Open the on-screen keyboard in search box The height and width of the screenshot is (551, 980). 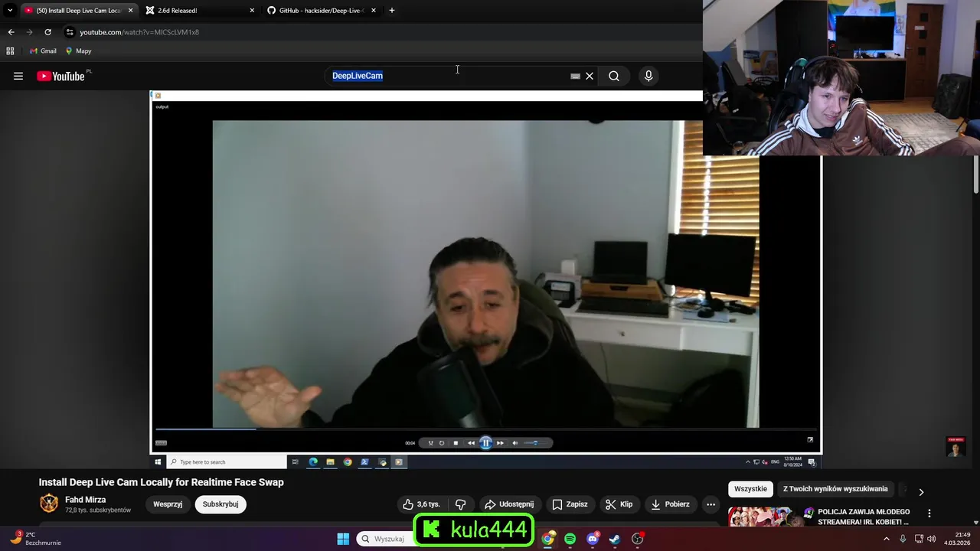click(575, 76)
